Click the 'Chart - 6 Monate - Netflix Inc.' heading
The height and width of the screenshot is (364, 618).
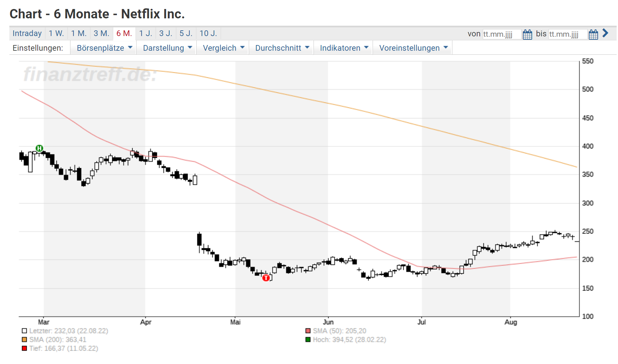tap(97, 14)
